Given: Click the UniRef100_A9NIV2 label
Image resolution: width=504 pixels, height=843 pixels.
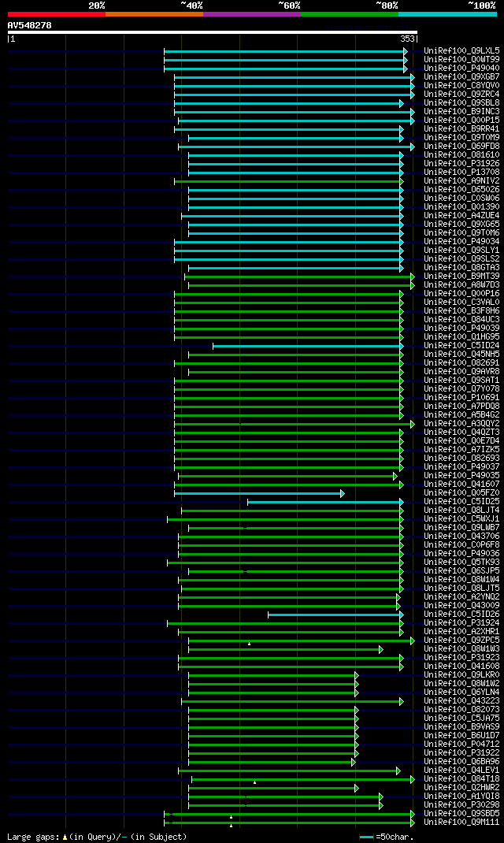Looking at the screenshot, I should click(x=461, y=180).
